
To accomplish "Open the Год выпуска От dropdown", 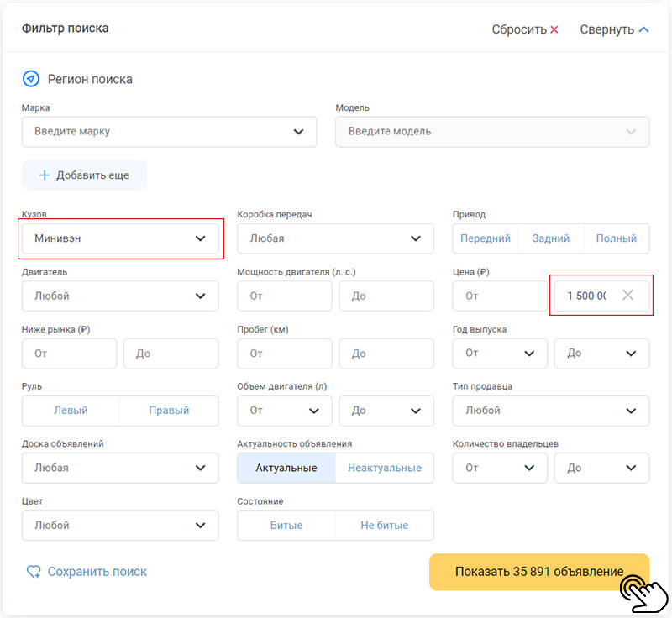I will click(x=500, y=354).
